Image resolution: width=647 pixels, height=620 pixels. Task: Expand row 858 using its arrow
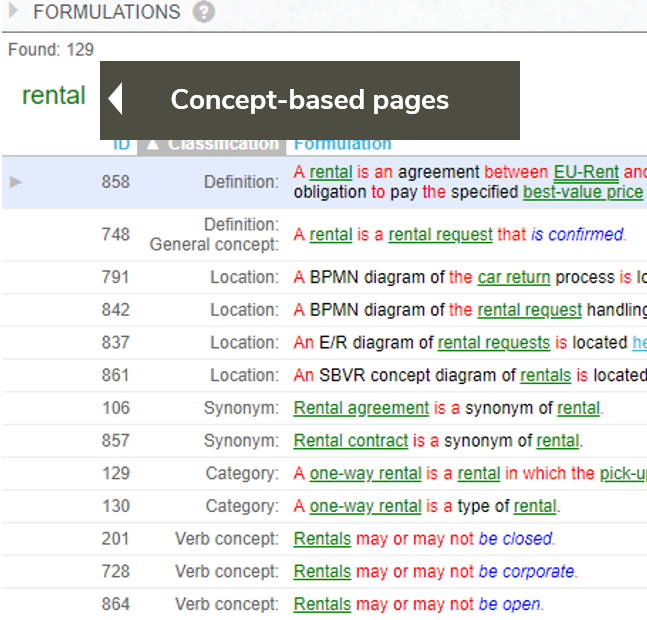[x=15, y=182]
